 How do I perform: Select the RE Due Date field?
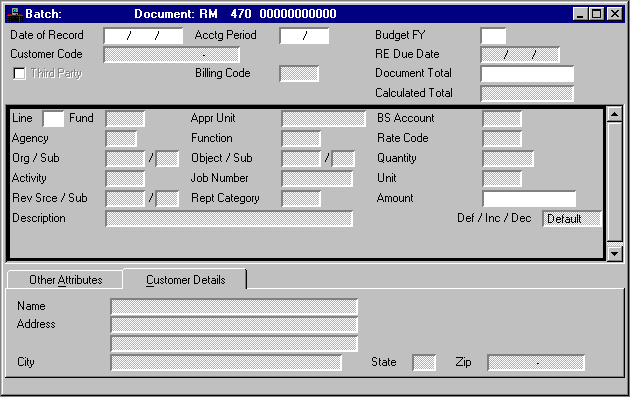click(520, 55)
